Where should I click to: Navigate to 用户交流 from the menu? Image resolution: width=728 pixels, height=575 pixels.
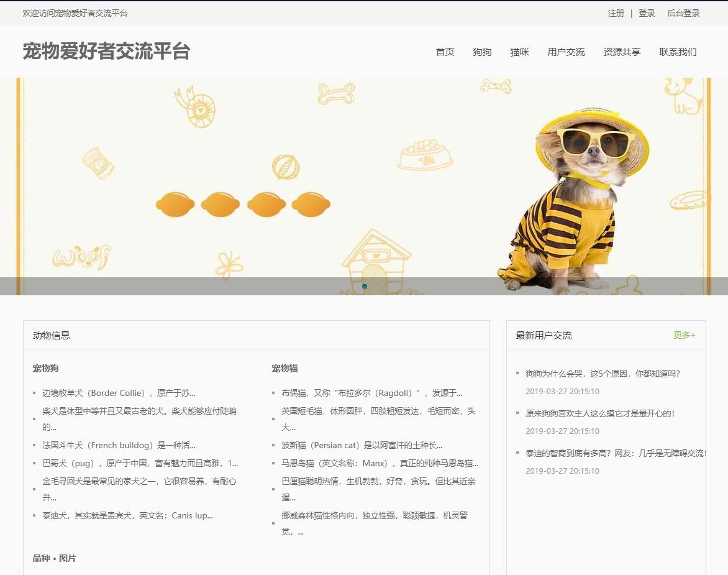[x=566, y=52]
